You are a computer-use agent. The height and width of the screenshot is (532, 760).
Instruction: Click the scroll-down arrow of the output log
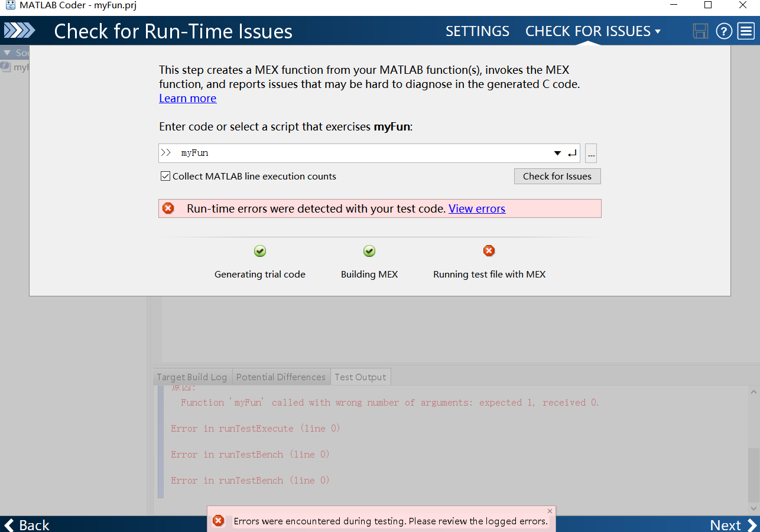[x=753, y=508]
